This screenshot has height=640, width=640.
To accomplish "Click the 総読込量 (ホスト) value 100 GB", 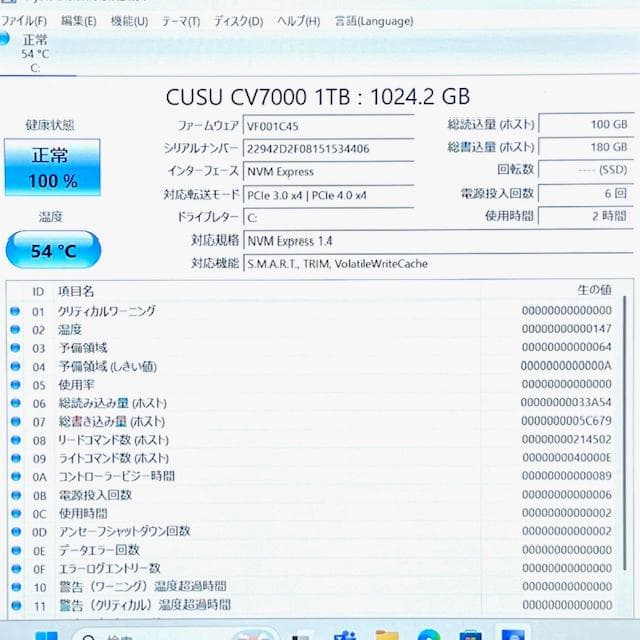I will 586,124.
